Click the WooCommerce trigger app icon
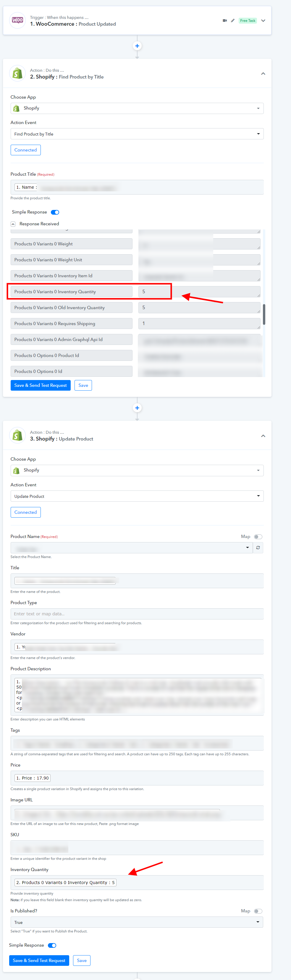This screenshot has height=980, width=291. 17,20
